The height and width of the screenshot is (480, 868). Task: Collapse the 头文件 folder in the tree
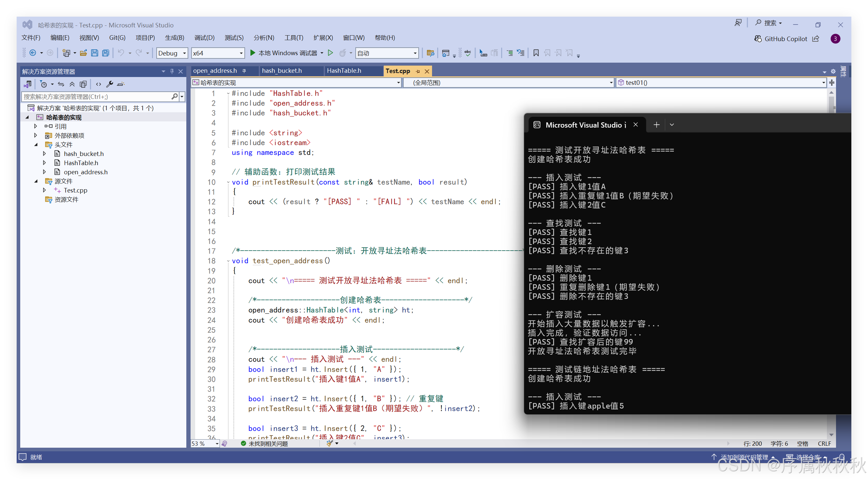[36, 145]
